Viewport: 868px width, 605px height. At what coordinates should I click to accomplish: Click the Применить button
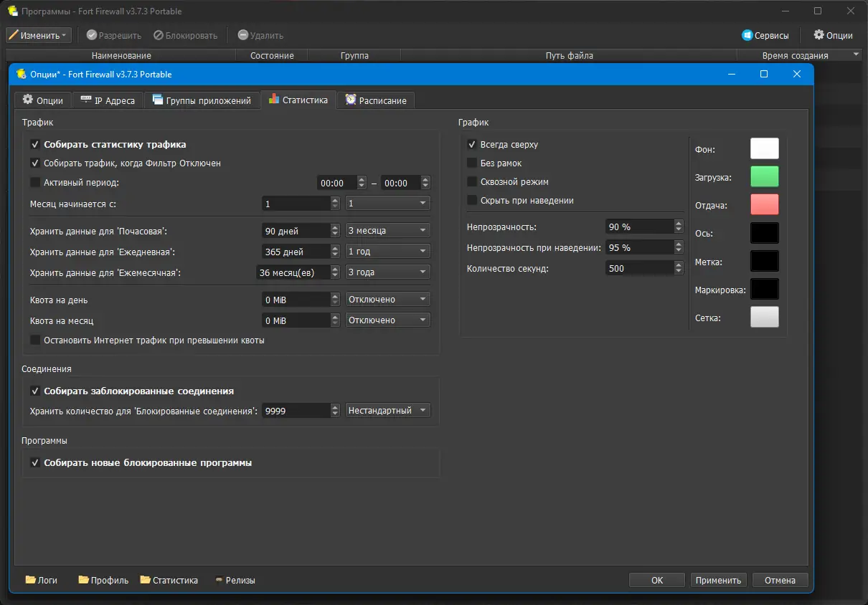click(x=718, y=580)
